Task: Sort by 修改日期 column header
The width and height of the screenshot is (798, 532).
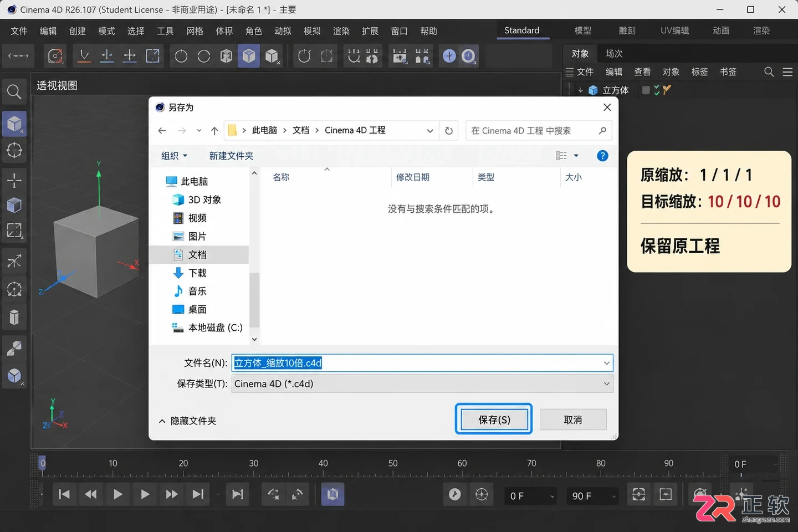Action: click(413, 177)
